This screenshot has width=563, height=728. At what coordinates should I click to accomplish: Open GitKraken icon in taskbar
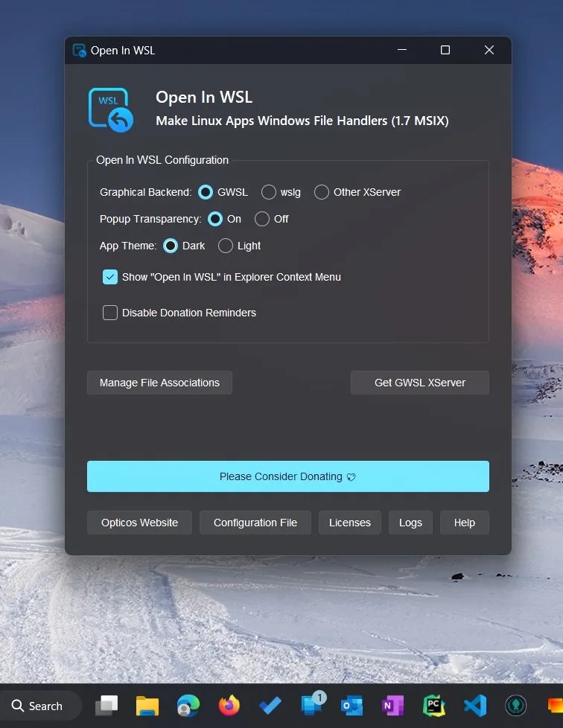(x=515, y=706)
